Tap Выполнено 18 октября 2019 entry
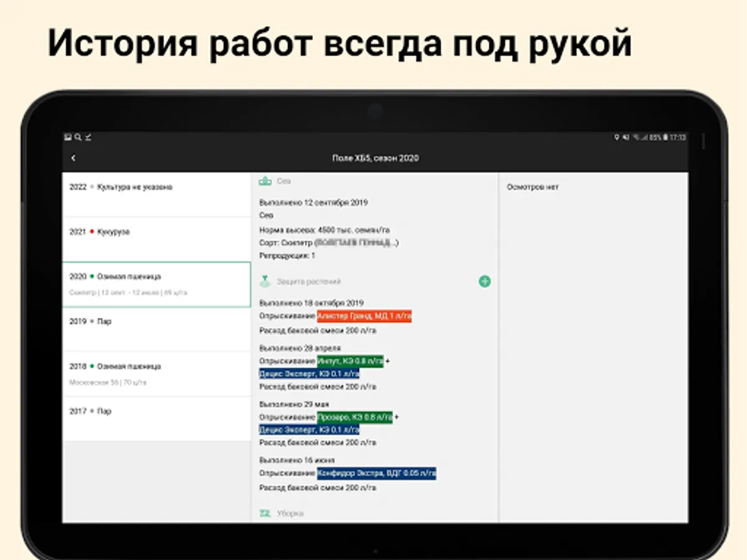The width and height of the screenshot is (747, 560). pos(311,303)
